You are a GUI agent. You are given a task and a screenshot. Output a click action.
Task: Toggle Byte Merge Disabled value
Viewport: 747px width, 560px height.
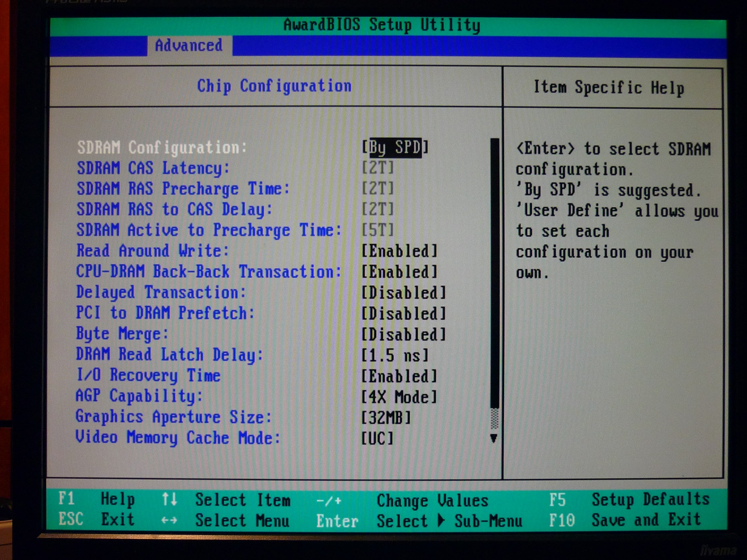(404, 334)
